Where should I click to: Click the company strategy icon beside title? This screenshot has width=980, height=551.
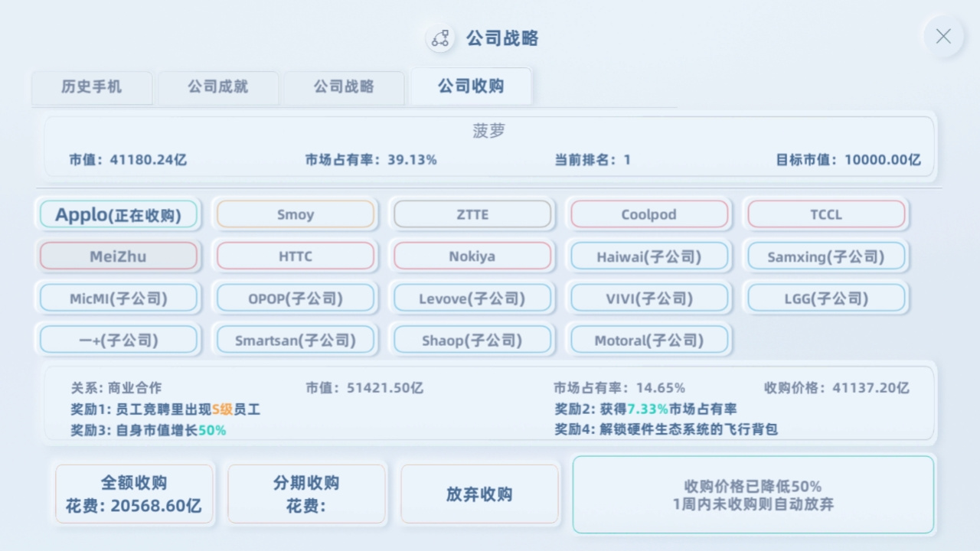pyautogui.click(x=440, y=38)
